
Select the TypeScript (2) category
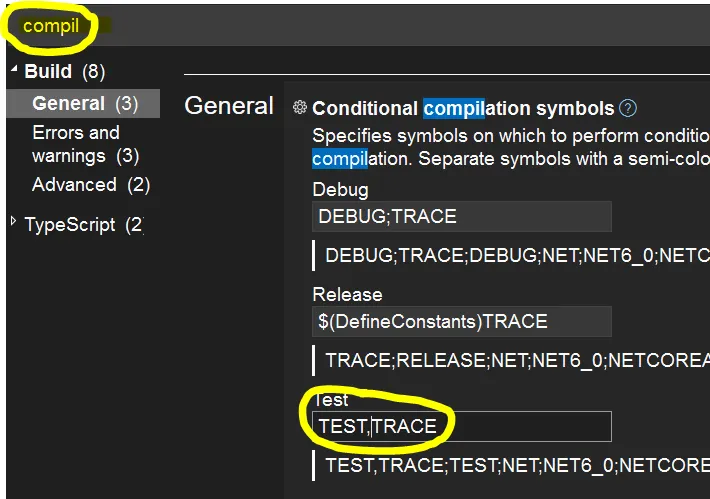click(83, 224)
